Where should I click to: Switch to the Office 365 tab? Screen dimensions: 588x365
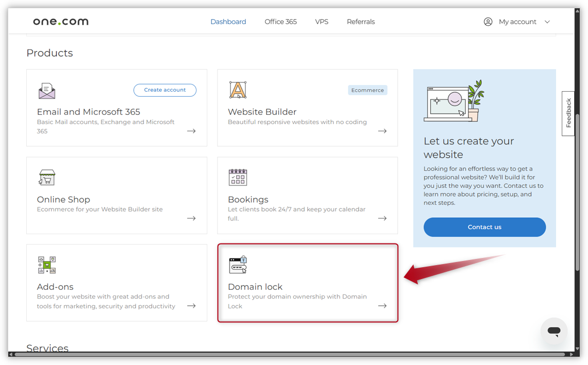point(280,22)
